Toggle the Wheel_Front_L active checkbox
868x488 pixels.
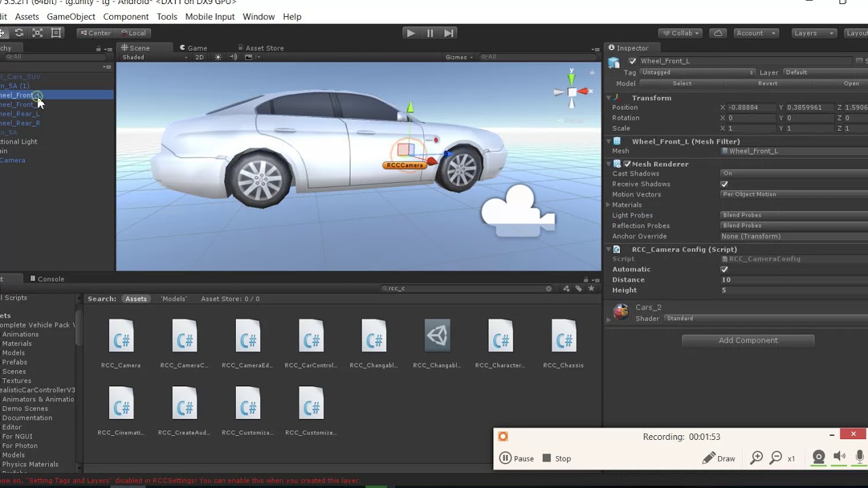(633, 61)
